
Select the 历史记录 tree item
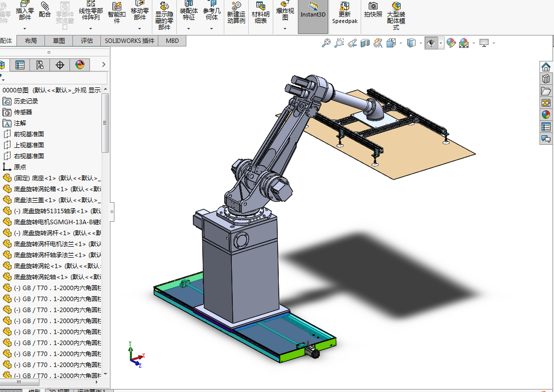click(20, 101)
